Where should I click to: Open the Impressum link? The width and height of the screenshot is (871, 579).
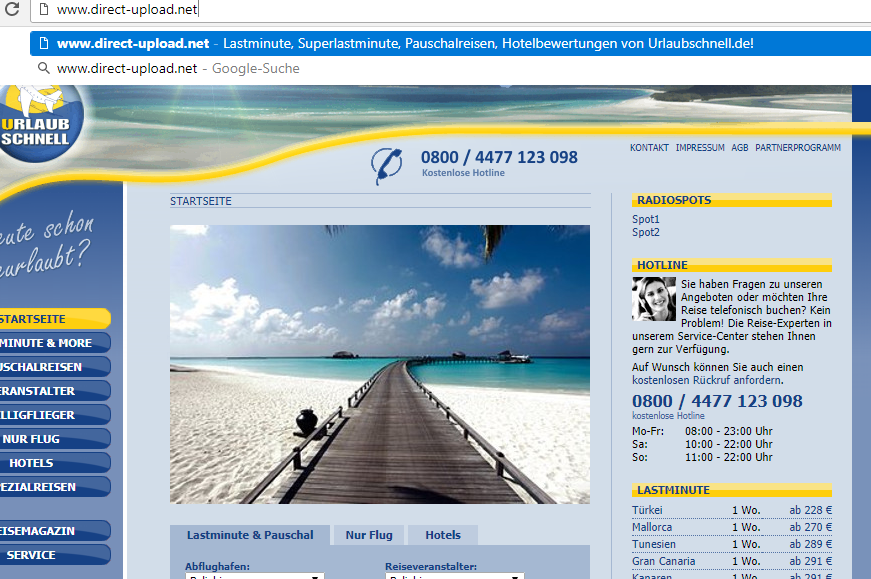[700, 148]
